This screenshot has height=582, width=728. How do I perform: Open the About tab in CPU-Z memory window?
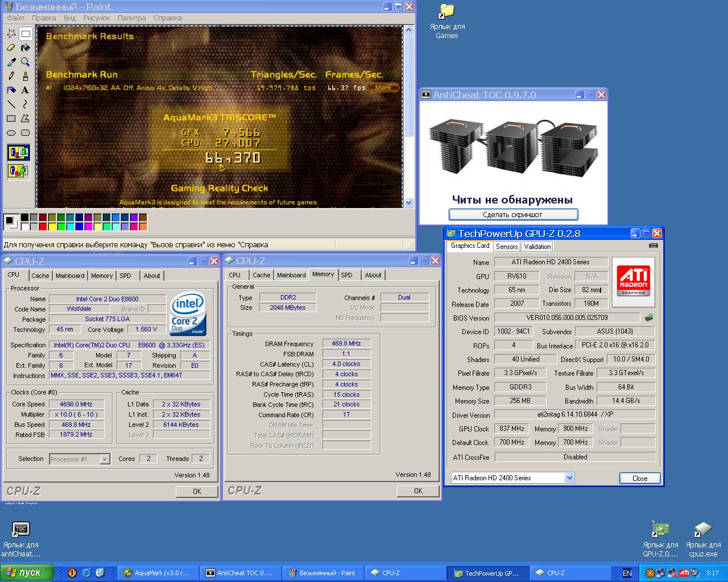(373, 275)
